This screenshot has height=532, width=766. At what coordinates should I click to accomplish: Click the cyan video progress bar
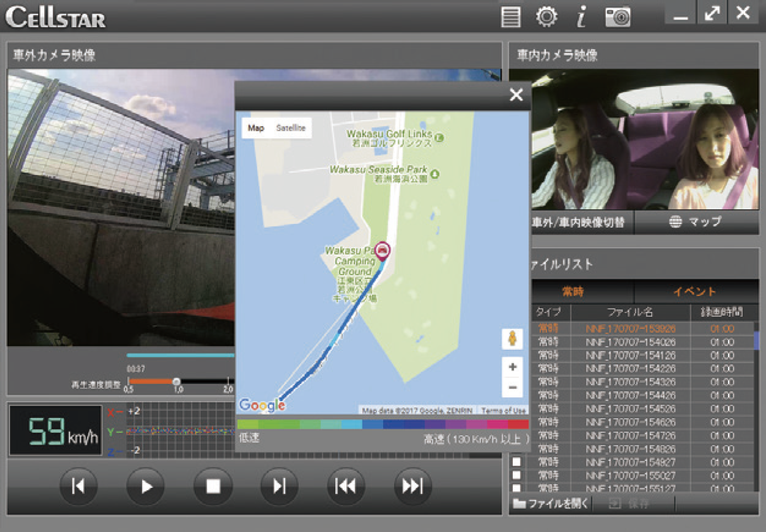coord(181,356)
